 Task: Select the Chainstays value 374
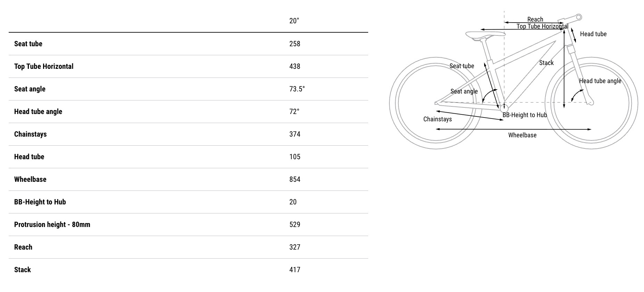tap(295, 134)
